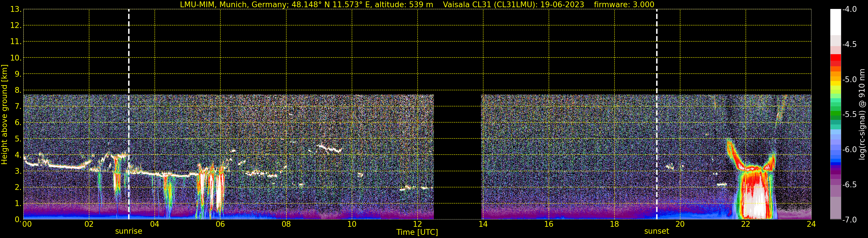Image resolution: width=868 pixels, height=238 pixels.
Task: Click the '-5.5' colorbar tick label
Action: [x=850, y=115]
